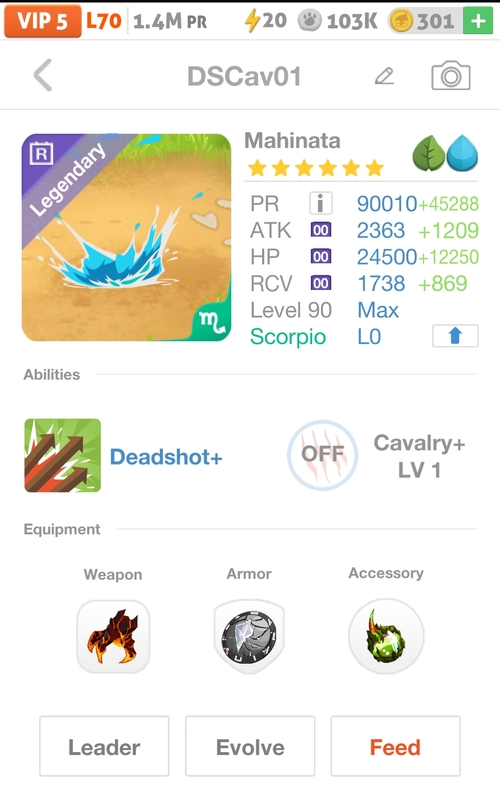This screenshot has width=500, height=800.
Task: Select the Deadshot+ ability icon
Action: (x=63, y=455)
